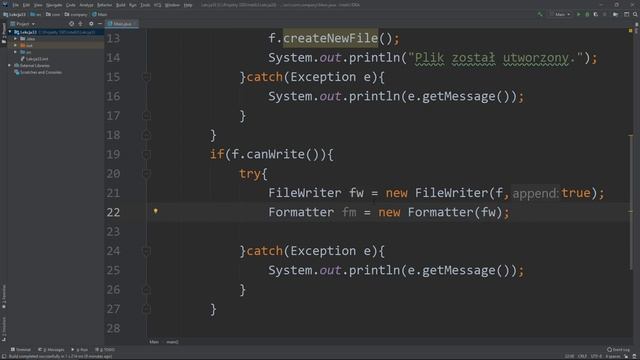The height and width of the screenshot is (360, 640).
Task: Expand the src folder in project tree
Action: [x=16, y=52]
